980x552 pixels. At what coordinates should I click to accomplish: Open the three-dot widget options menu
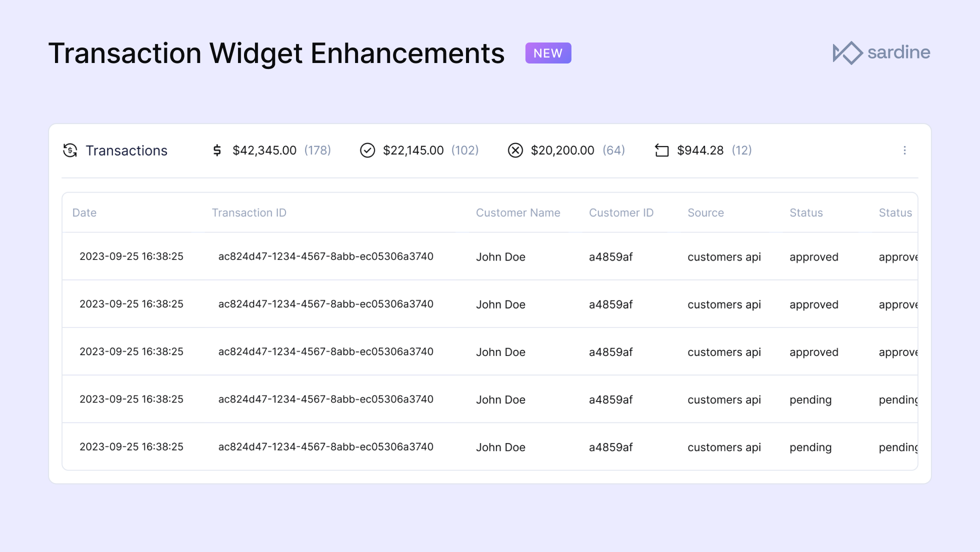pyautogui.click(x=904, y=150)
